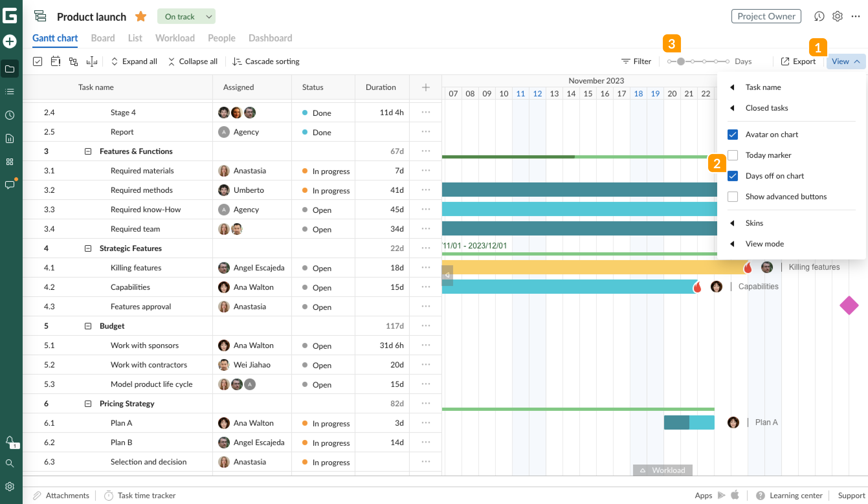Screen dimensions: 868x504
Task: Open the overdue tasks icon next to checkbox icon
Action: (55, 61)
